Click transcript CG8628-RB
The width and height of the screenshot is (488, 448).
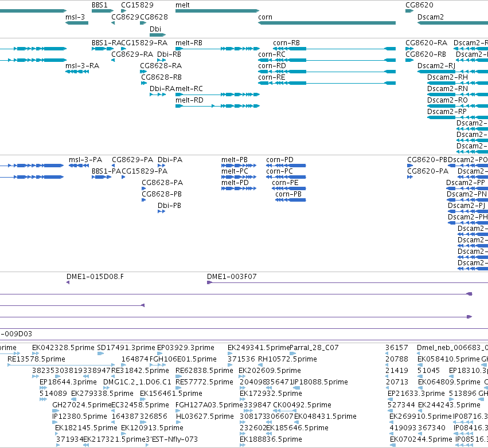pyautogui.click(x=144, y=83)
